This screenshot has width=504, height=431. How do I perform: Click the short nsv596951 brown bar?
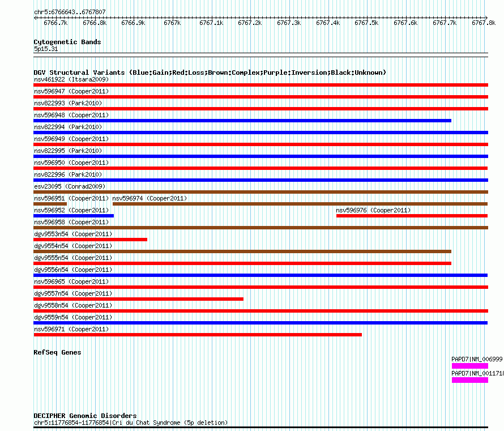click(x=50, y=204)
